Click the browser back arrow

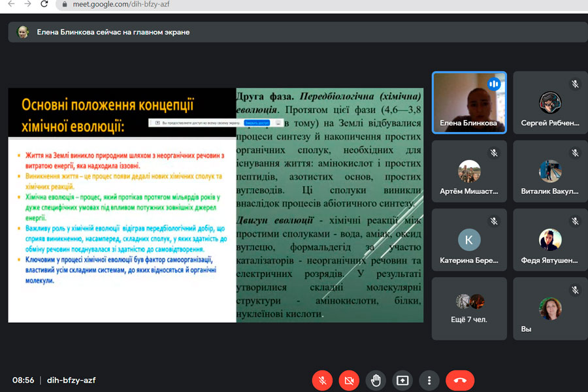11,4
